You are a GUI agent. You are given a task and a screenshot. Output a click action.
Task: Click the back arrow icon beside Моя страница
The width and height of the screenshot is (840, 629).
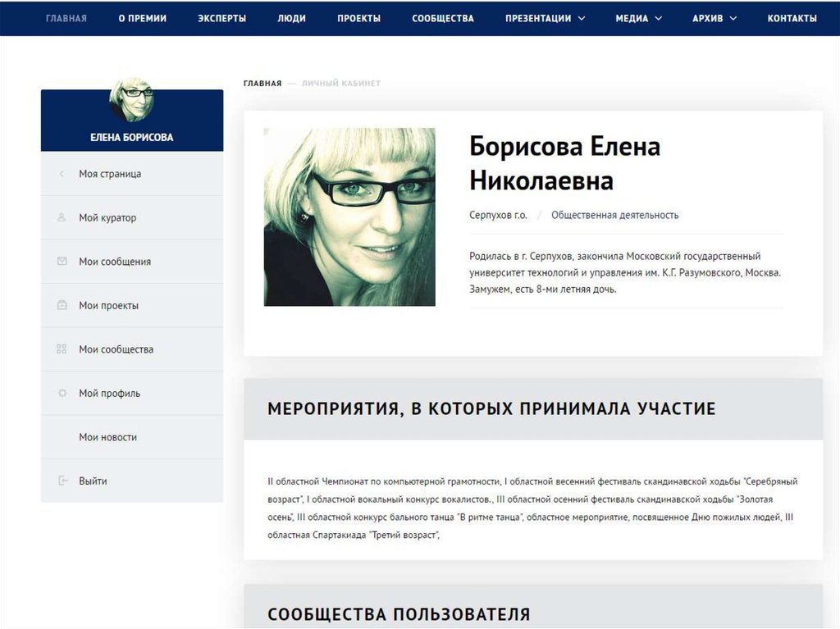pos(62,174)
